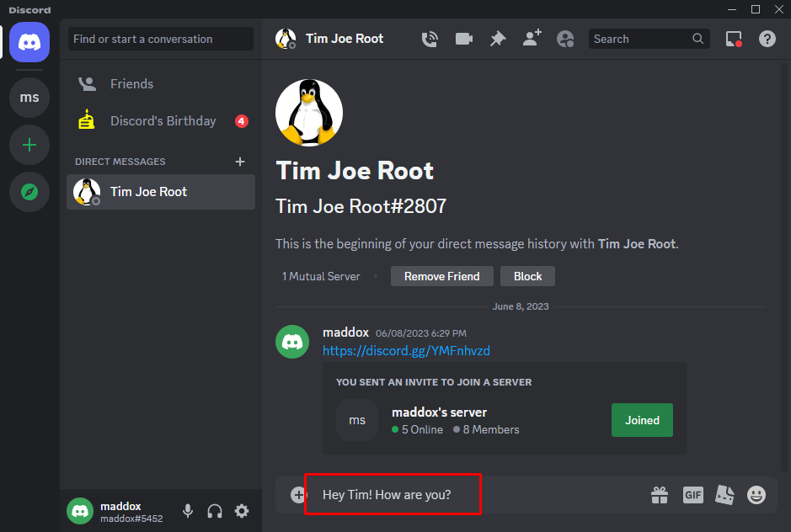Click the 1 Mutual Server label
The image size is (791, 532).
321,276
